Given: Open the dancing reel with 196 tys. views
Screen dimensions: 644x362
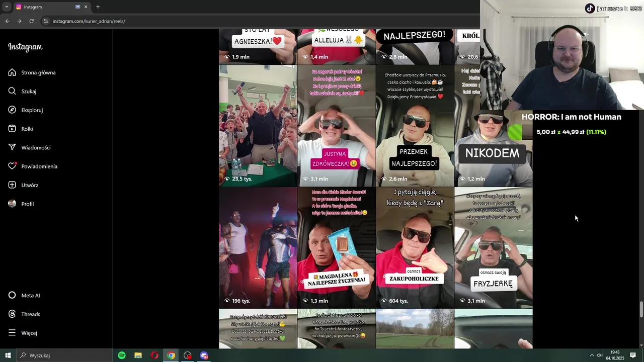Looking at the screenshot, I should (x=258, y=248).
